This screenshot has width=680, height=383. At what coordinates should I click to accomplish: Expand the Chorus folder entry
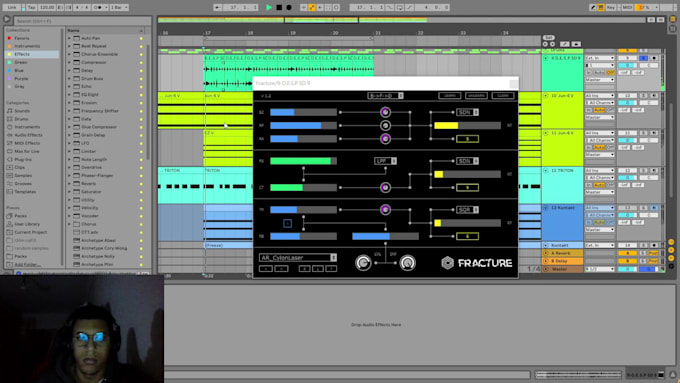[x=69, y=224]
